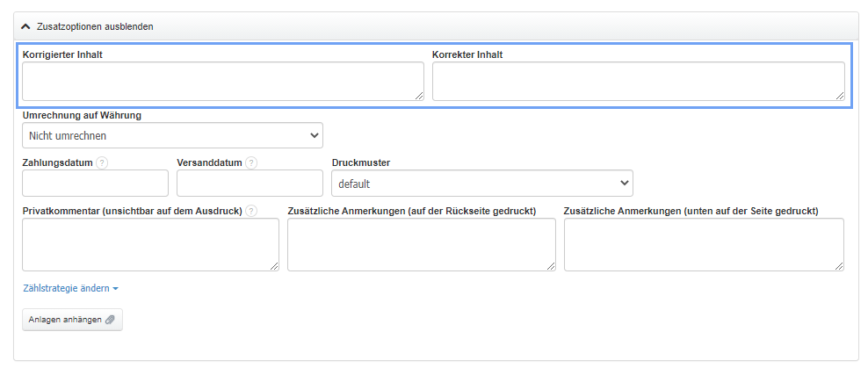Click the Privatkommentar help question mark icon
This screenshot has height=375, width=868.
251,211
